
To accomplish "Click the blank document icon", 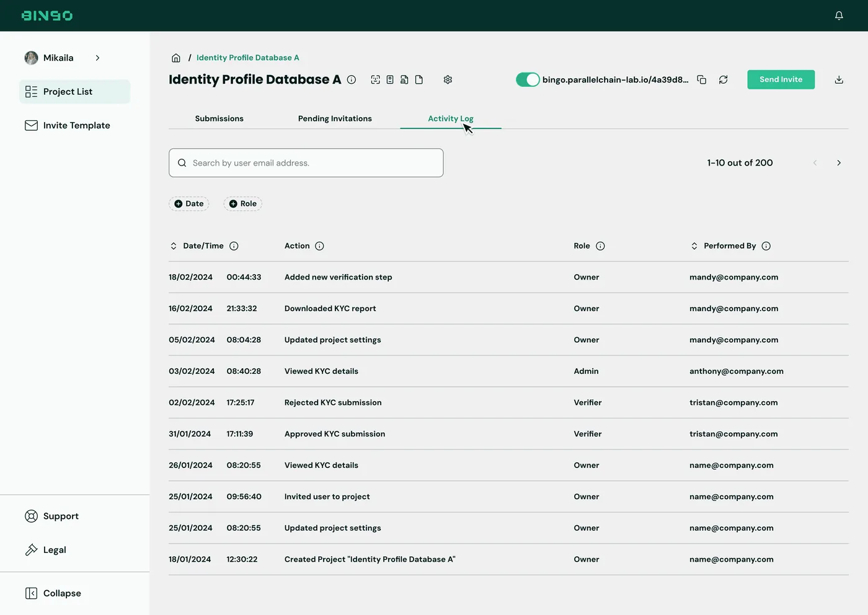I will pyautogui.click(x=419, y=79).
